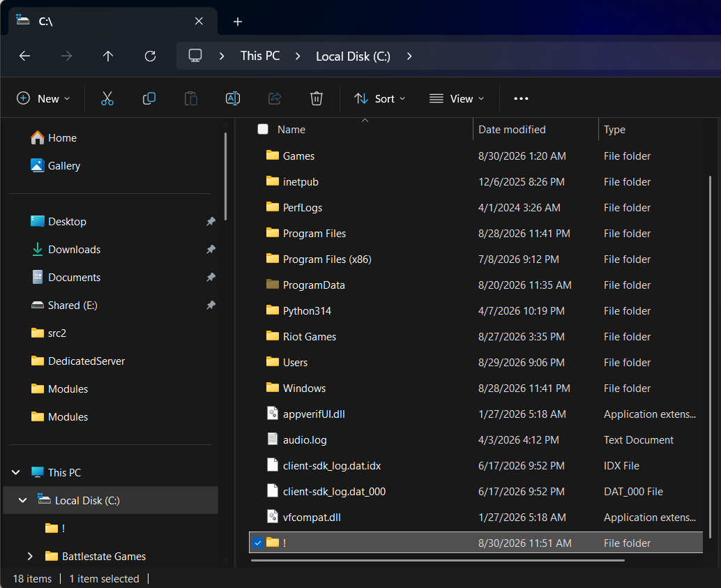Sort by the Type column header
This screenshot has width=721, height=588.
point(614,130)
